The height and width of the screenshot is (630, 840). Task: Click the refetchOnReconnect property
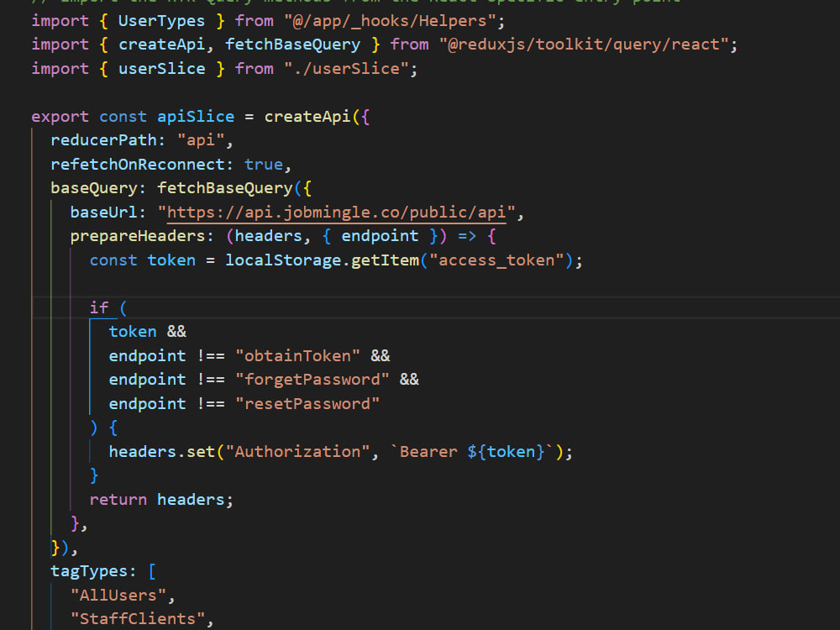[138, 165]
